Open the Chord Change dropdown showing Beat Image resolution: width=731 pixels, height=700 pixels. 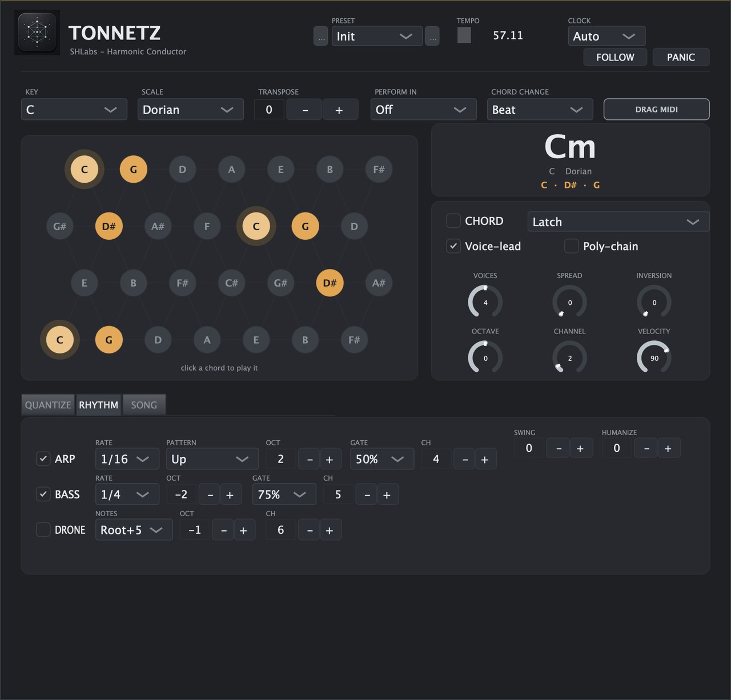pyautogui.click(x=540, y=110)
